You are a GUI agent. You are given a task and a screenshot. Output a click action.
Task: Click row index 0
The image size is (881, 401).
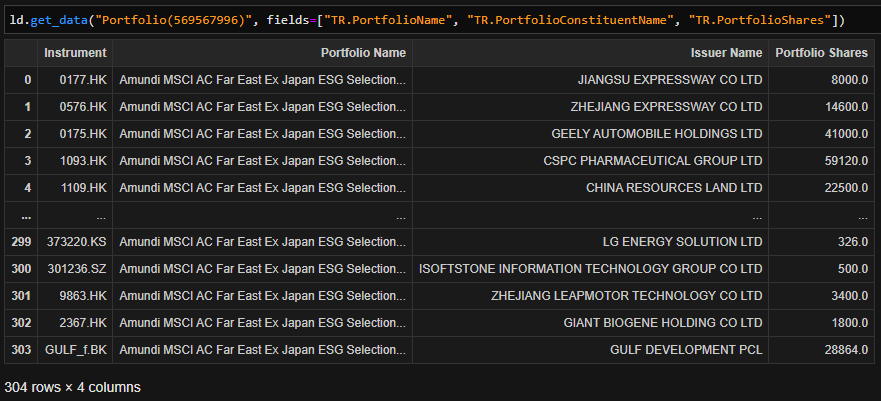[x=28, y=80]
